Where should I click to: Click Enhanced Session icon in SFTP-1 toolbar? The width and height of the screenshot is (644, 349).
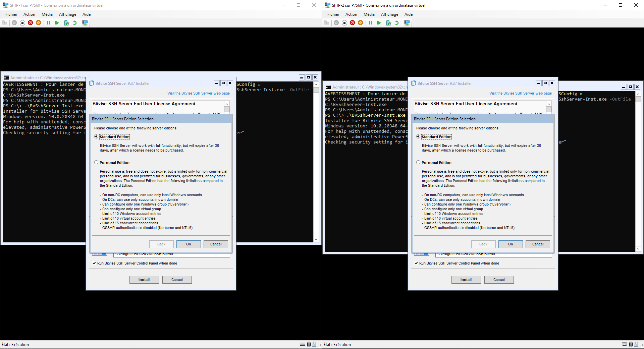tap(85, 23)
